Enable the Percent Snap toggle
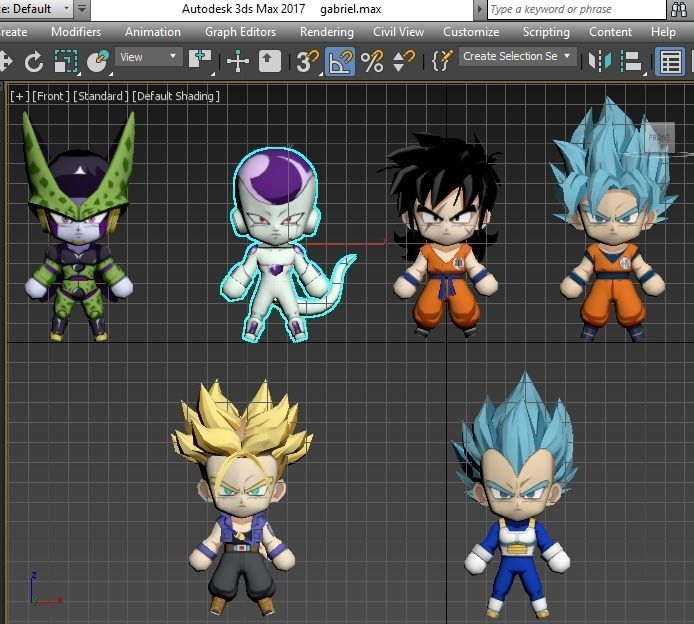The image size is (694, 624). pos(372,61)
